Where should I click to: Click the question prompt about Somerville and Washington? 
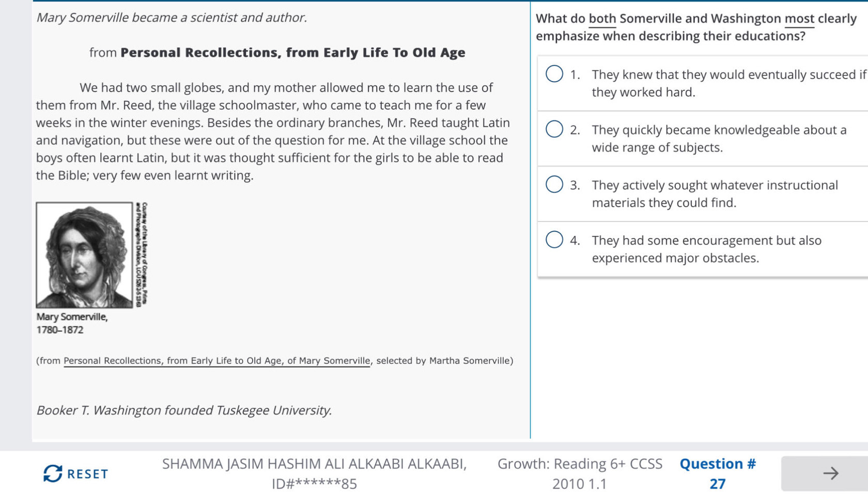click(695, 27)
